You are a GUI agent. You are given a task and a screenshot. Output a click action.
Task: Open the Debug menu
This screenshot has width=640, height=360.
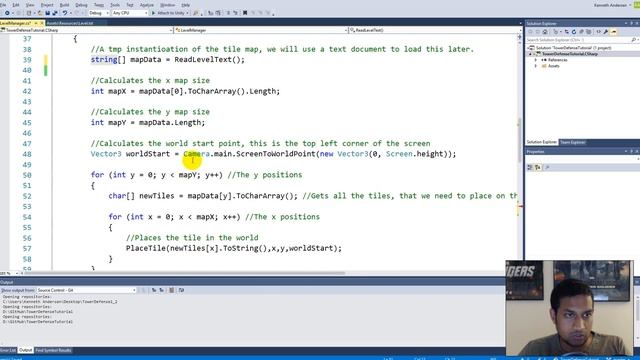[x=81, y=5]
